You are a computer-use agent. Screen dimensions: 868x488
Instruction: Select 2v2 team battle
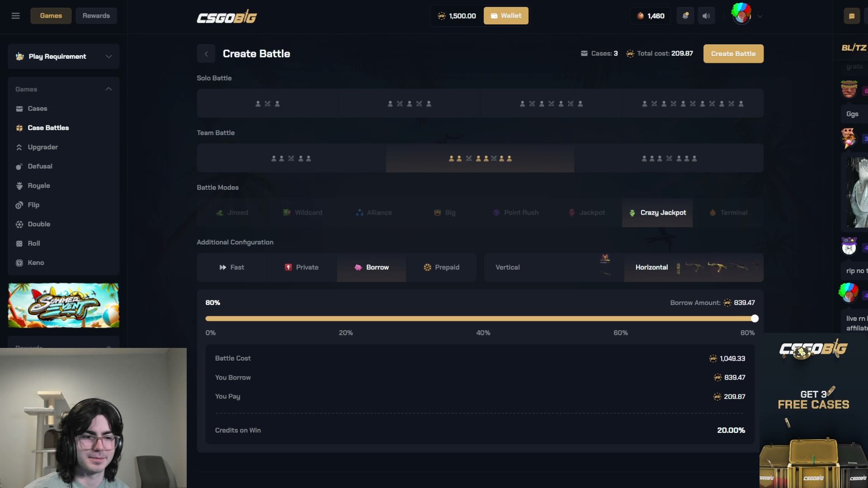291,159
